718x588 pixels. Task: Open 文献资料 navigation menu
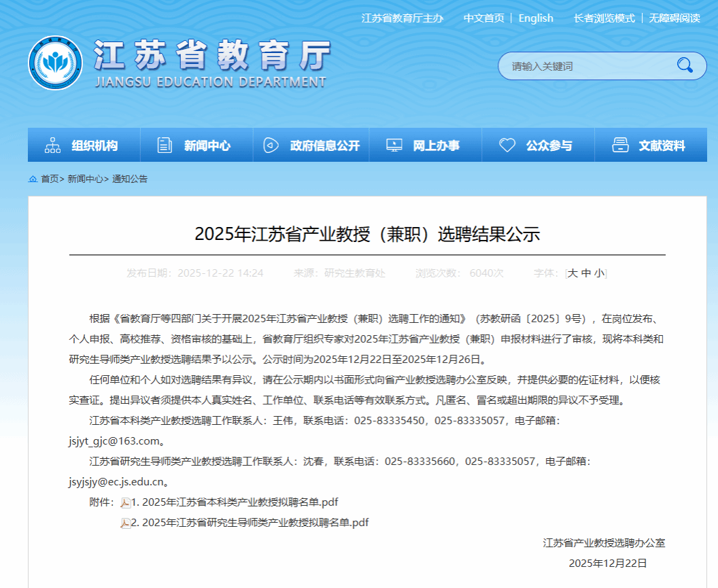click(x=662, y=145)
